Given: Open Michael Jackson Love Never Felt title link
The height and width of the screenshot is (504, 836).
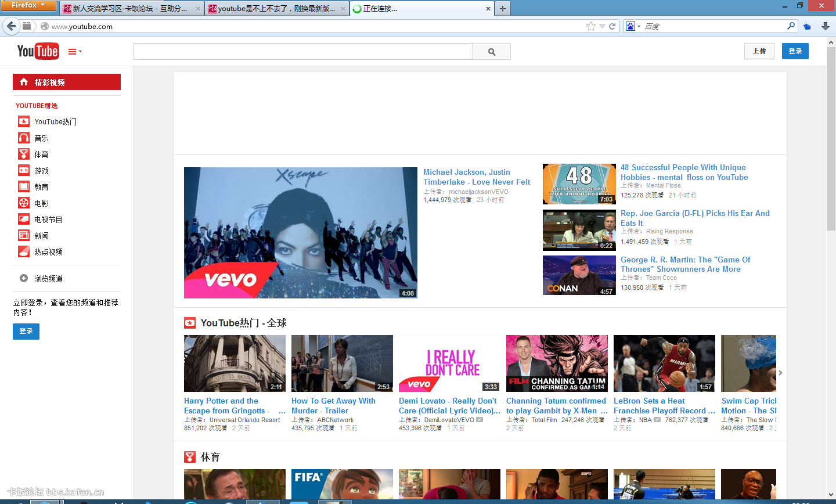Looking at the screenshot, I should pyautogui.click(x=477, y=177).
